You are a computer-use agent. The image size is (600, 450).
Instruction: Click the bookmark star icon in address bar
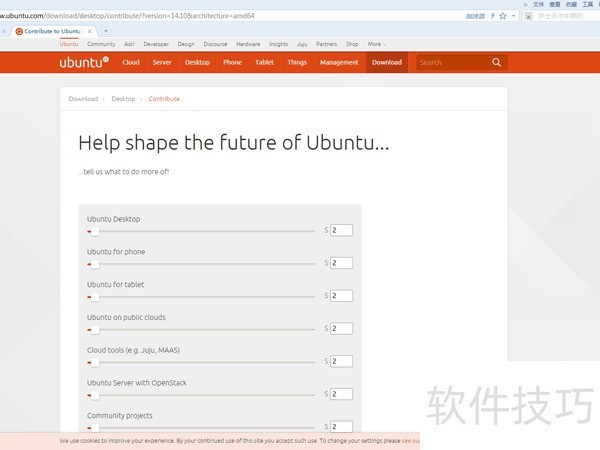(x=503, y=16)
